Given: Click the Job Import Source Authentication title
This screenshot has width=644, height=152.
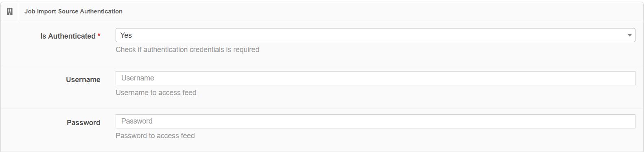Looking at the screenshot, I should point(73,11).
